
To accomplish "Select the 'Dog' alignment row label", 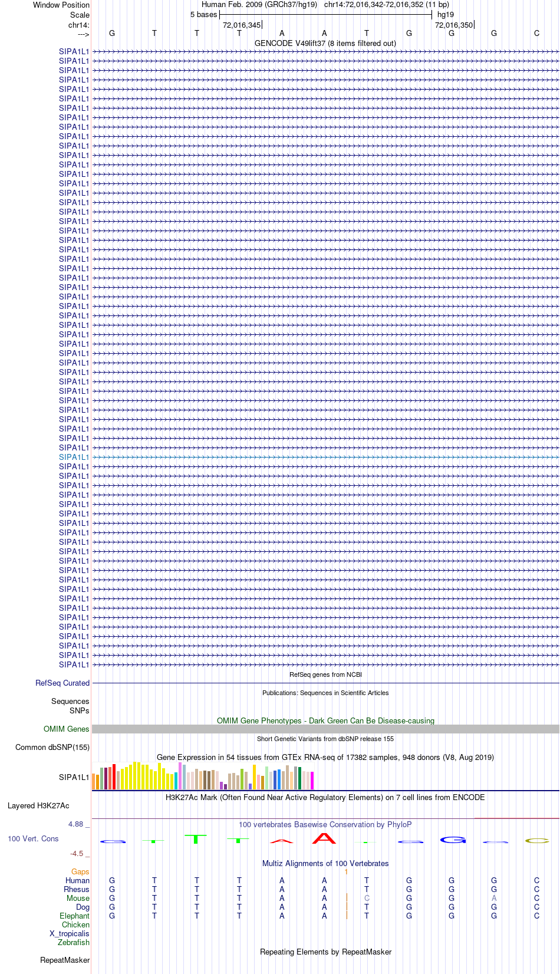I will coord(83,907).
